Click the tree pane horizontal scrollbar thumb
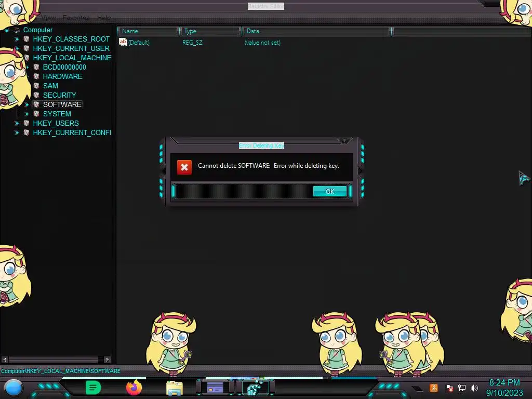532x399 pixels. coord(54,360)
